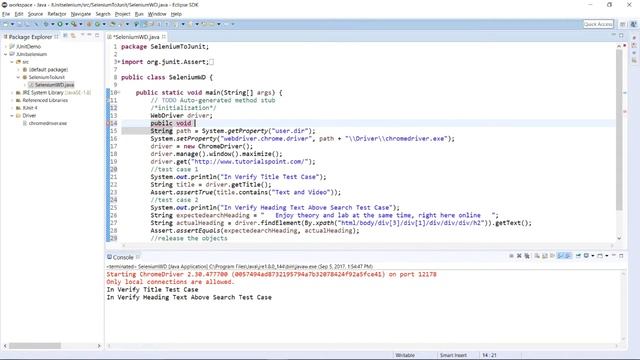Image resolution: width=640 pixels, height=360 pixels.
Task: Click Smart Insert in status bar
Action: point(453,355)
